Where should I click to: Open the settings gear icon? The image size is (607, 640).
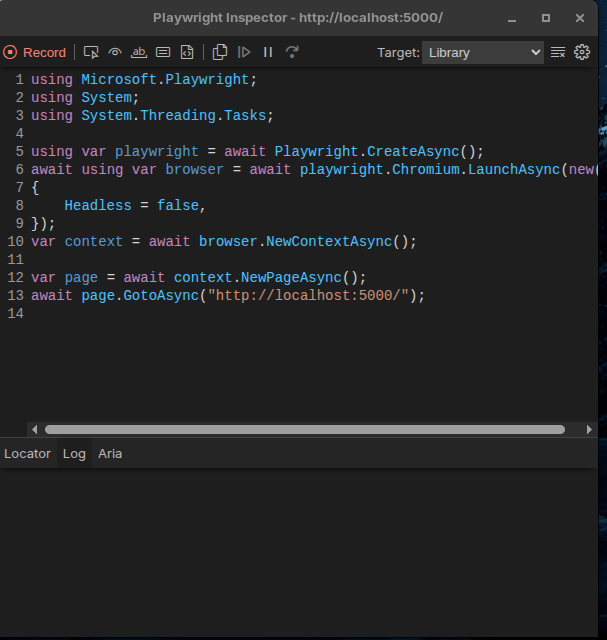pos(582,52)
